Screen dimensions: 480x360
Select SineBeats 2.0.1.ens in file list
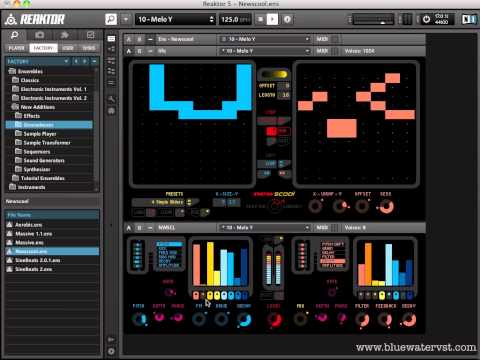click(52, 260)
